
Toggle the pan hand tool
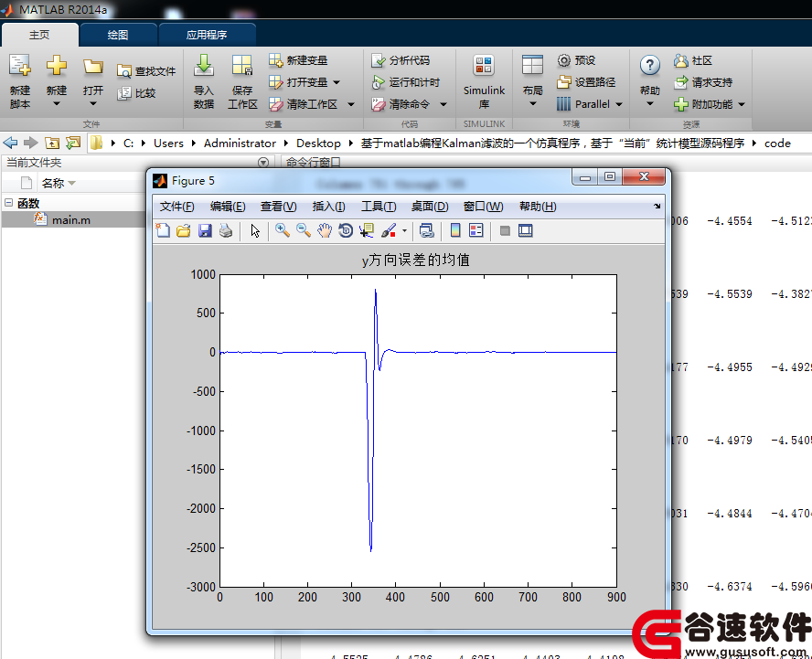(x=325, y=230)
